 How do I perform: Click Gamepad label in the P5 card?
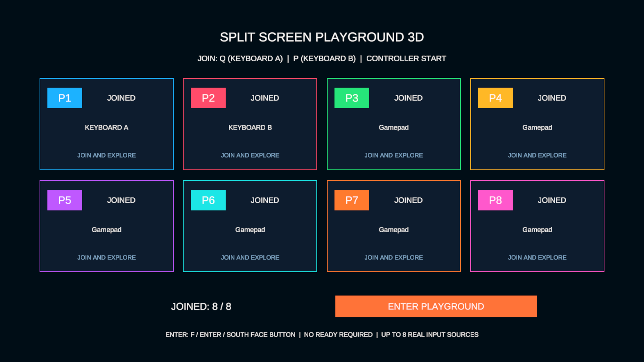(107, 230)
